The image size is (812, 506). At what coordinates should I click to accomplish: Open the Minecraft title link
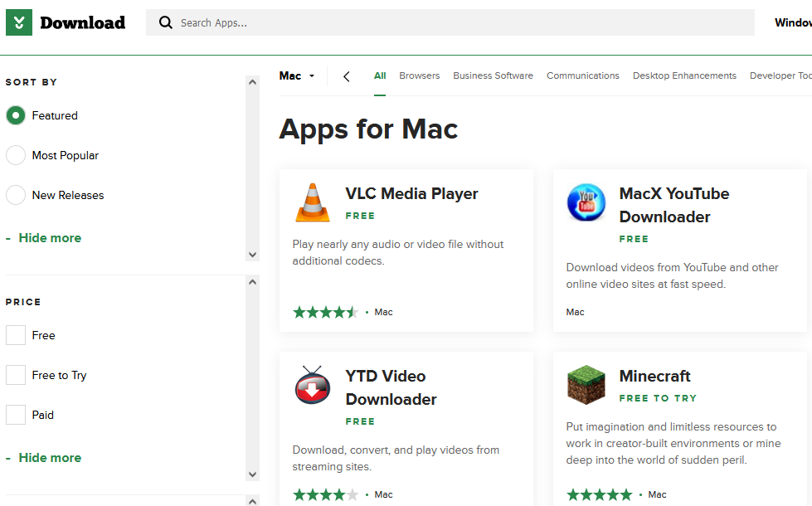coord(654,376)
